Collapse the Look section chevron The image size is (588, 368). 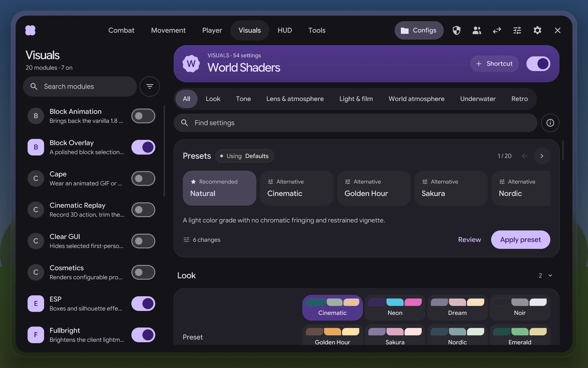(x=550, y=276)
